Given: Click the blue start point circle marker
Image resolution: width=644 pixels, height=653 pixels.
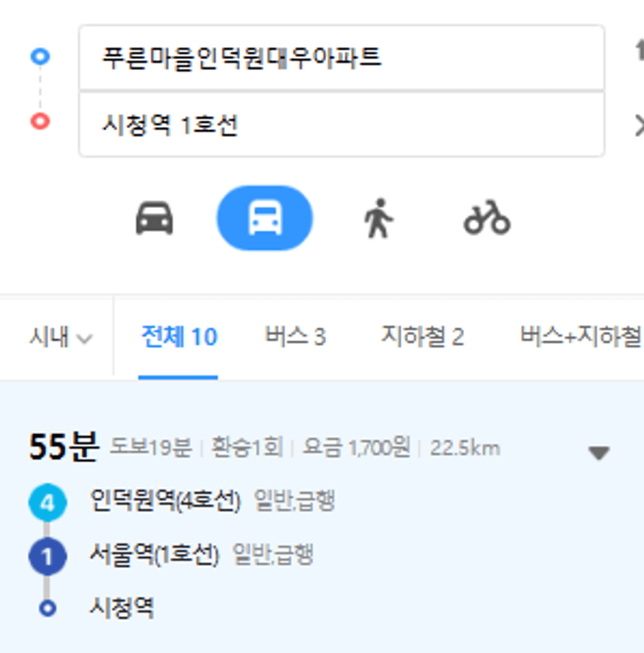Looking at the screenshot, I should [40, 56].
